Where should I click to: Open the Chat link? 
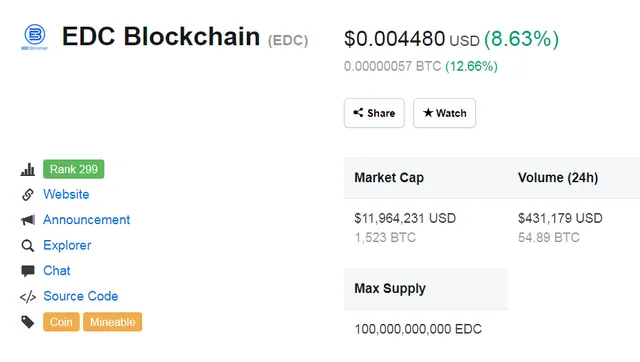point(57,271)
